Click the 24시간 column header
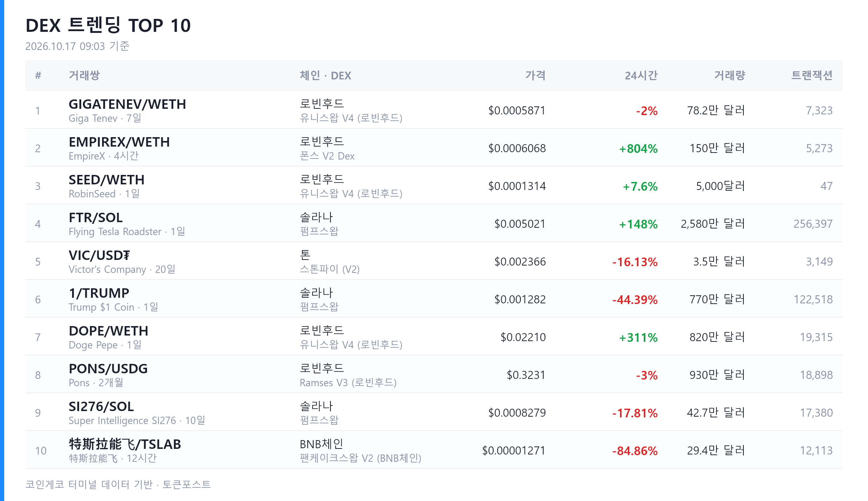The height and width of the screenshot is (501, 868). (x=641, y=76)
